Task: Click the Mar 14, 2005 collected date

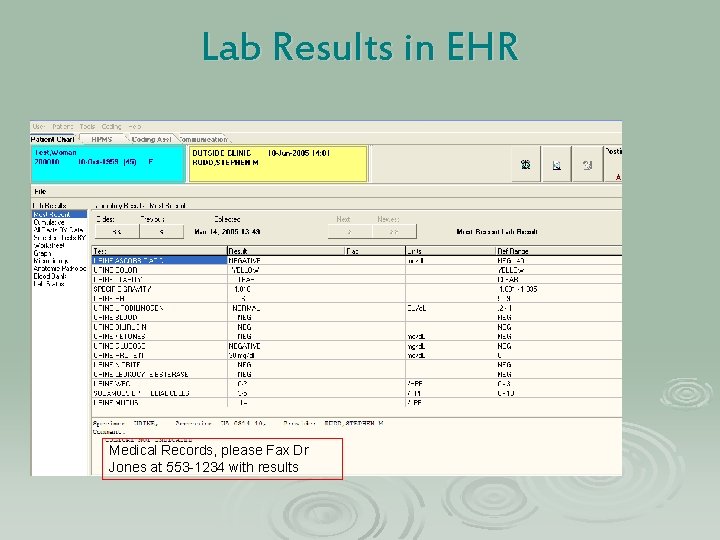Action: [x=227, y=231]
